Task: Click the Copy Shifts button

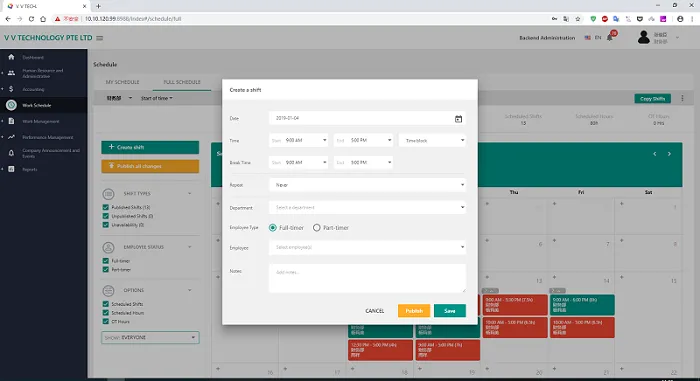Action: (652, 99)
